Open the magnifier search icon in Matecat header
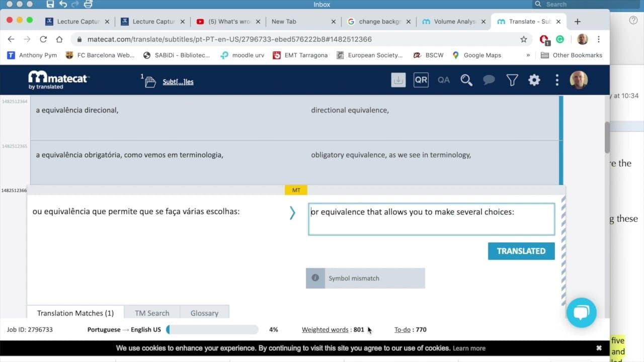Viewport: 644px width, 362px height. 466,80
